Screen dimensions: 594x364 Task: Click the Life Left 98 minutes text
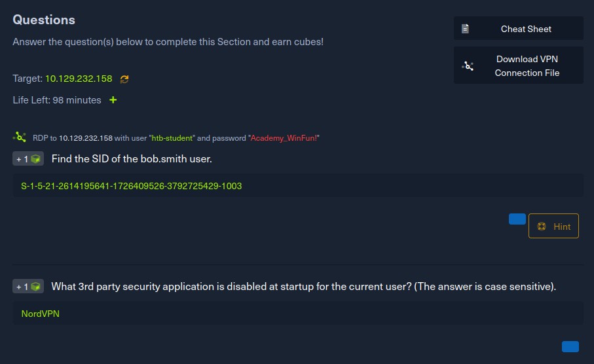[57, 100]
